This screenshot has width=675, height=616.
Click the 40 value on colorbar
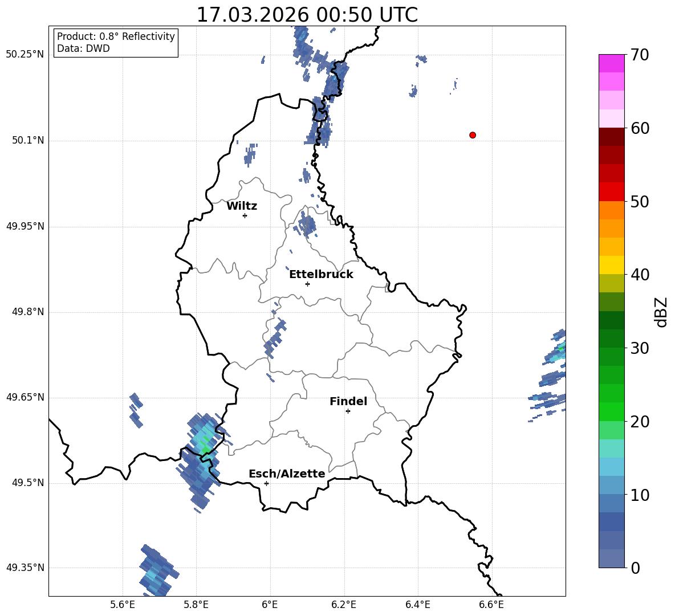pyautogui.click(x=639, y=275)
